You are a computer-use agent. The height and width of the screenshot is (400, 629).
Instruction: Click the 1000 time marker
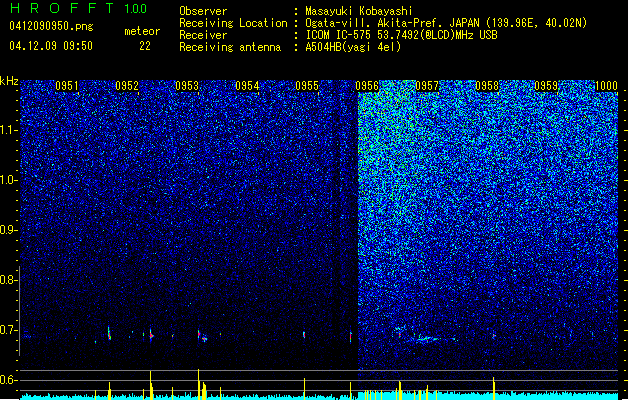click(606, 86)
